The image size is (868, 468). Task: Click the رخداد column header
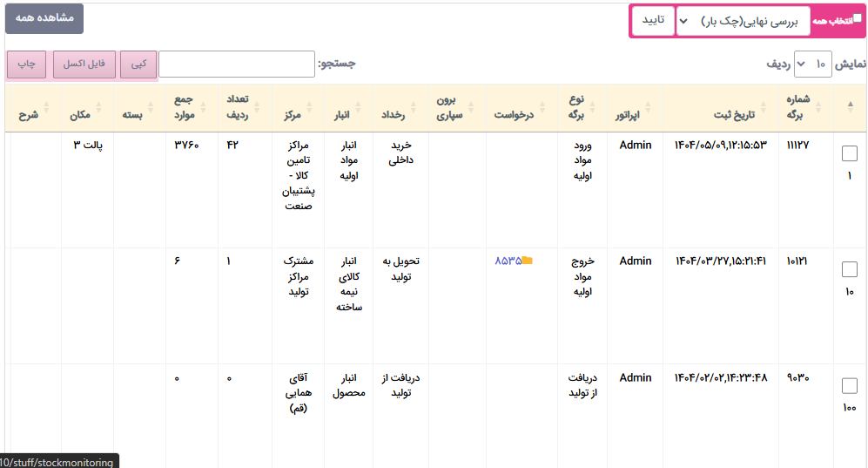(400, 114)
